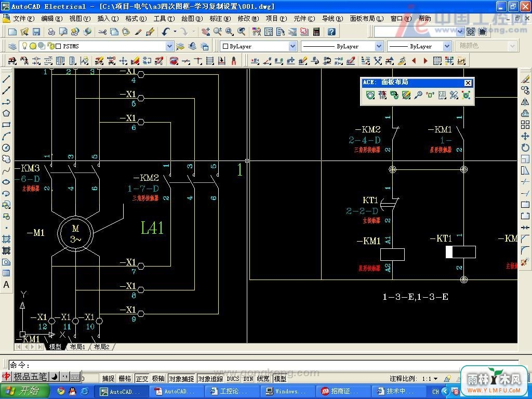532x399 pixels.
Task: Toggle the 对象捕捉 object snap
Action: 181,378
